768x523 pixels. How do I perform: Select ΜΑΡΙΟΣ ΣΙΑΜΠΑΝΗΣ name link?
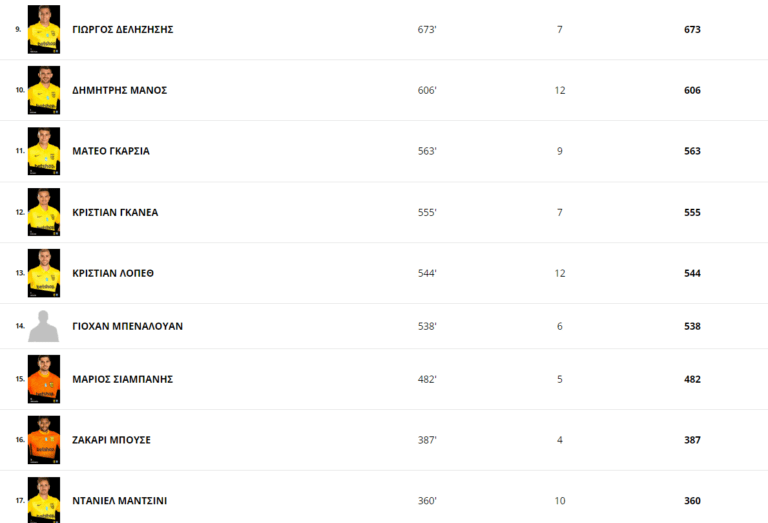123,380
